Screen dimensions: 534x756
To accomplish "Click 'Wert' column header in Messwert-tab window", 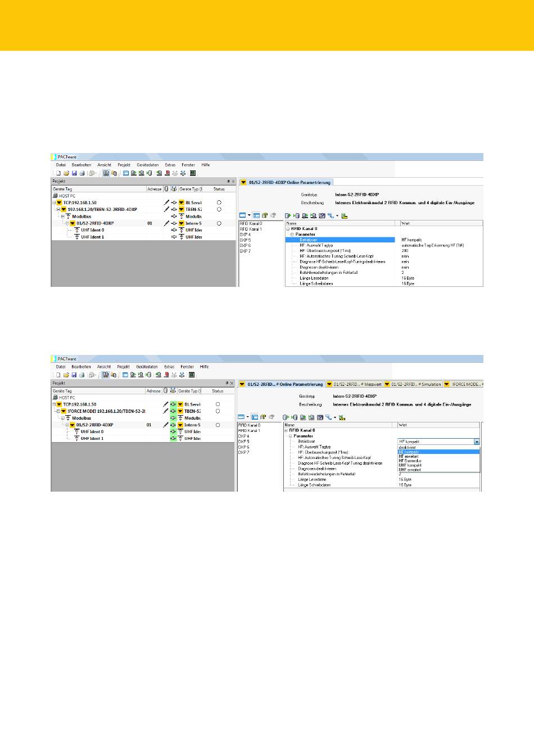I will tap(438, 425).
